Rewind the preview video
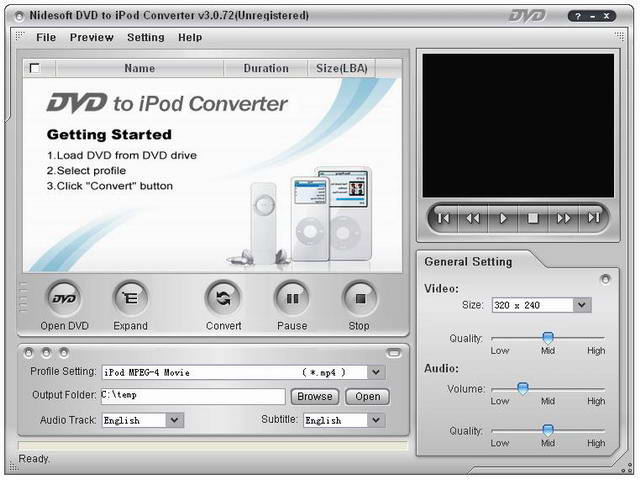Viewport: 640px width, 480px height. pyautogui.click(x=473, y=219)
